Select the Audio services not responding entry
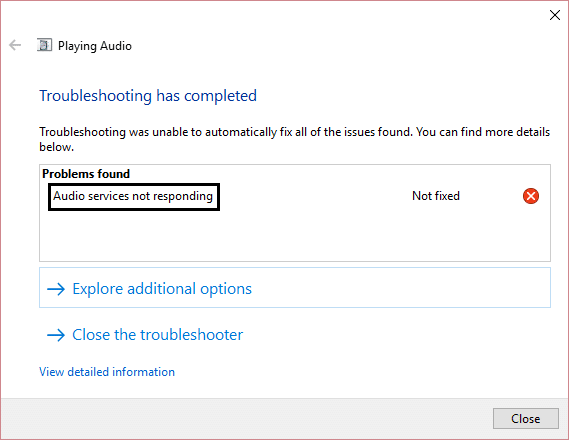569x440 pixels. (134, 197)
